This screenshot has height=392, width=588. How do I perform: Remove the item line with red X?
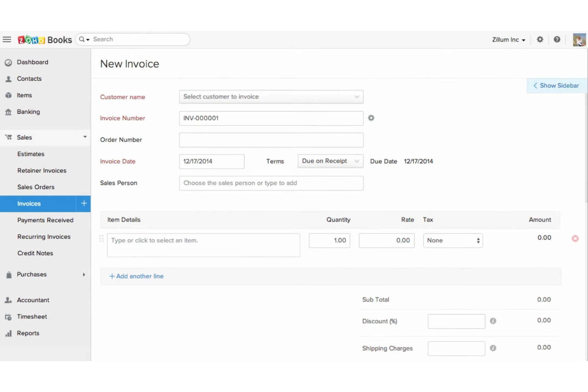[575, 239]
